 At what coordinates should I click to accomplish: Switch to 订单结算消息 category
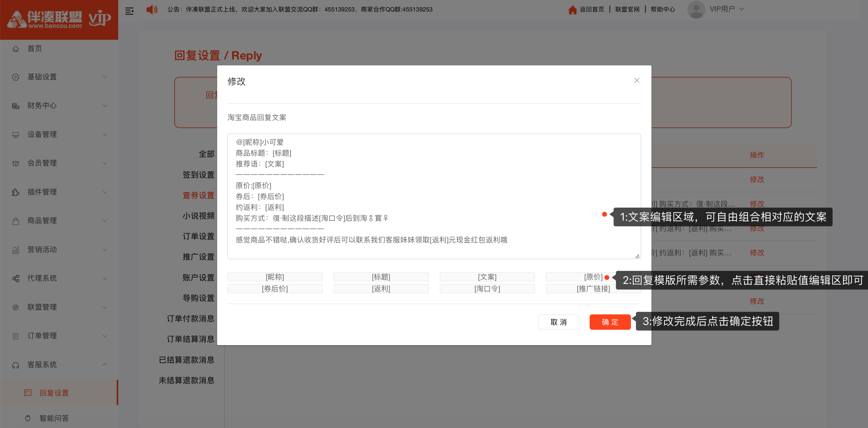pos(190,339)
